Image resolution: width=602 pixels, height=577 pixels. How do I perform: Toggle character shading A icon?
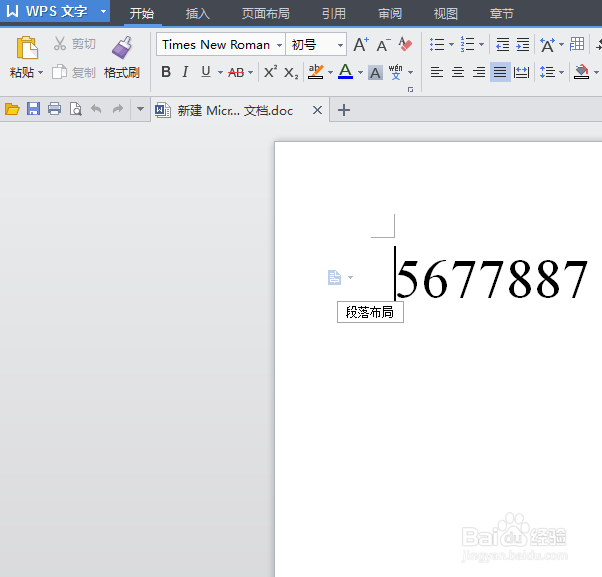(x=375, y=73)
